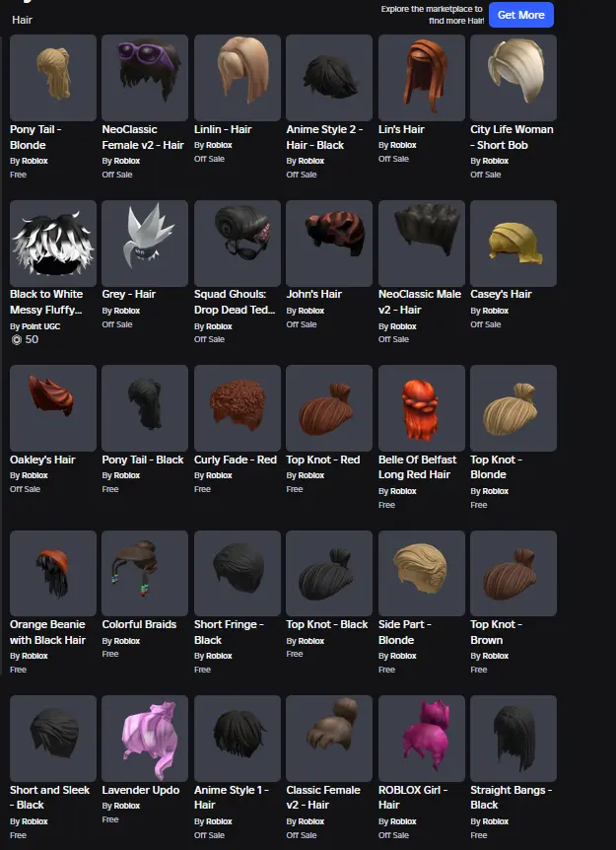Pick the Top Knot - Brown thumbnail

[513, 573]
